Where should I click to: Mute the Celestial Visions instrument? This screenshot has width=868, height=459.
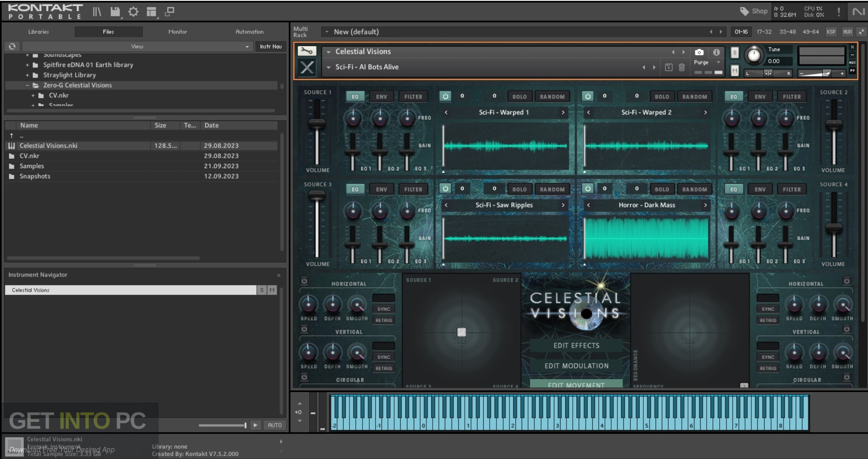click(735, 71)
